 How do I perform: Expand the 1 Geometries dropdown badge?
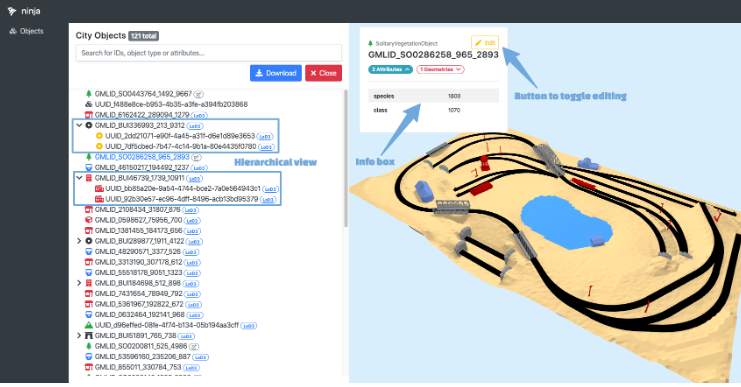pos(440,69)
